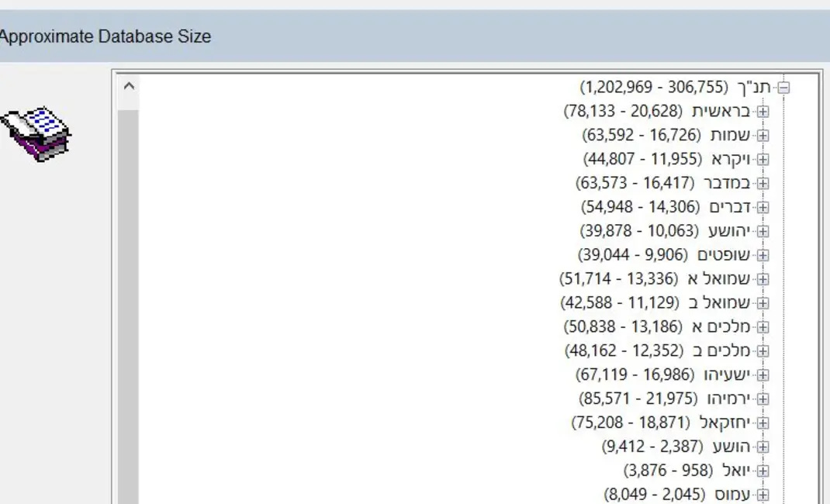The height and width of the screenshot is (504, 830).
Task: Select the מלכים א (50,838 - 13,186) row
Action: pos(657,326)
